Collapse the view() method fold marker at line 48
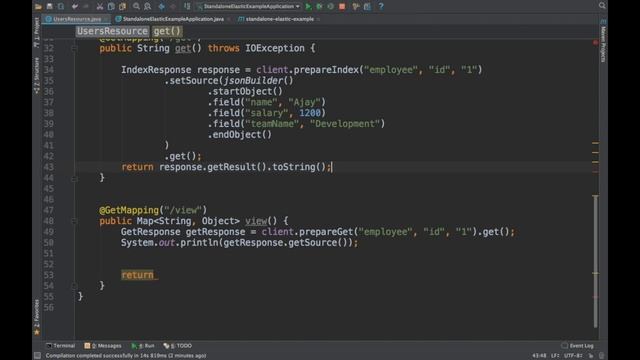 click(x=74, y=221)
